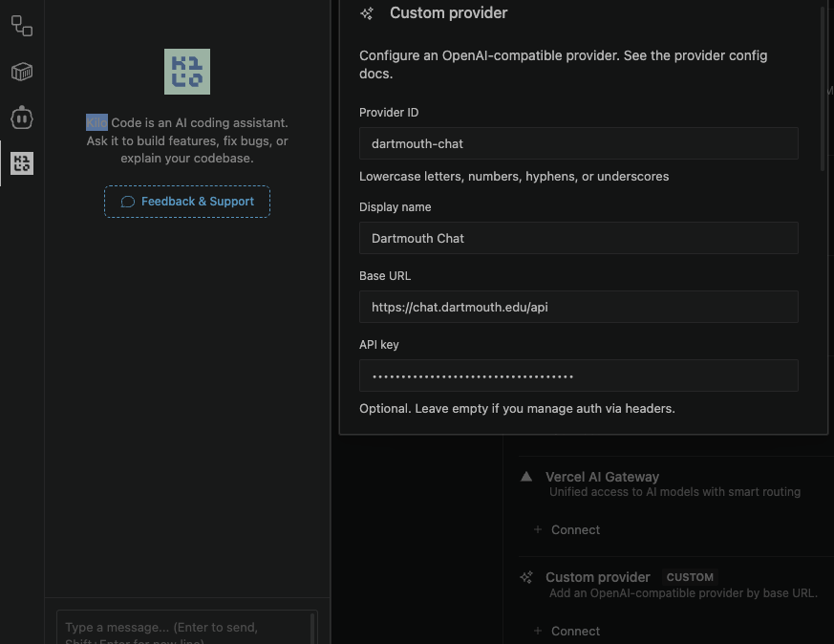Click plus icon next to Custom provider Connect
Viewport: 834px width, 644px height.
click(x=538, y=631)
